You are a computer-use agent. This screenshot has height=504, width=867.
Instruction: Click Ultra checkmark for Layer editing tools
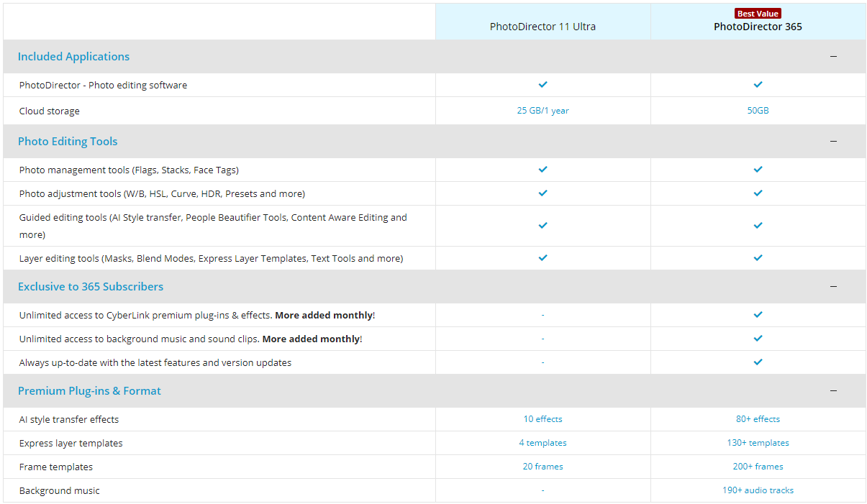[x=543, y=257]
